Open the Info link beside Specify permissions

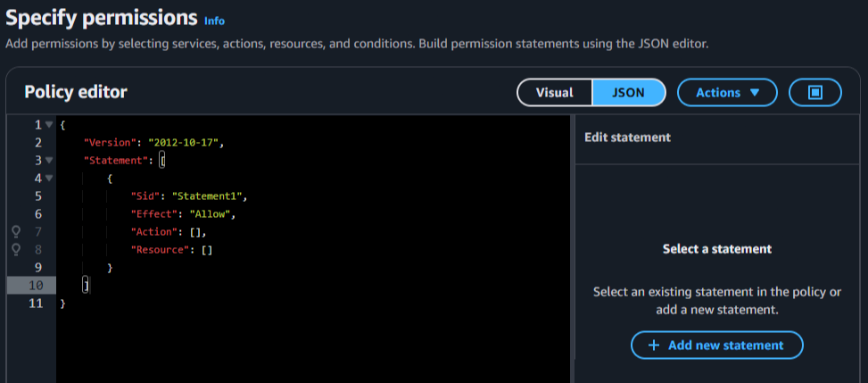click(214, 21)
